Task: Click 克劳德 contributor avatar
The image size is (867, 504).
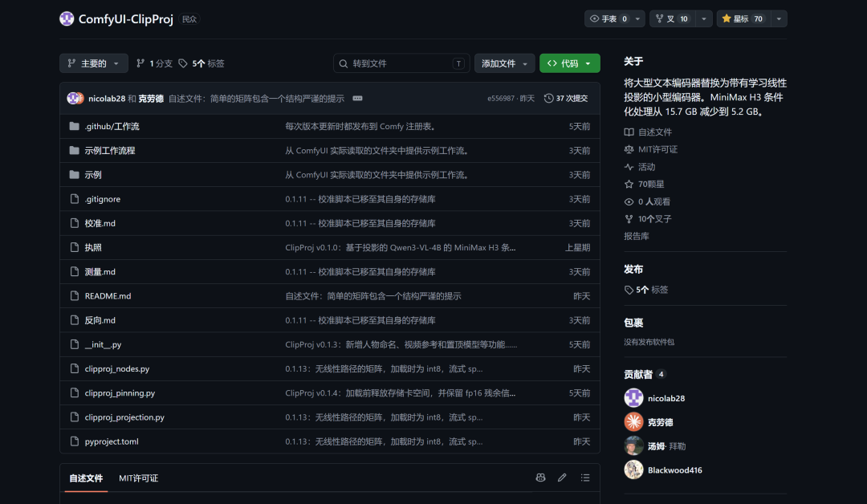Action: point(633,421)
